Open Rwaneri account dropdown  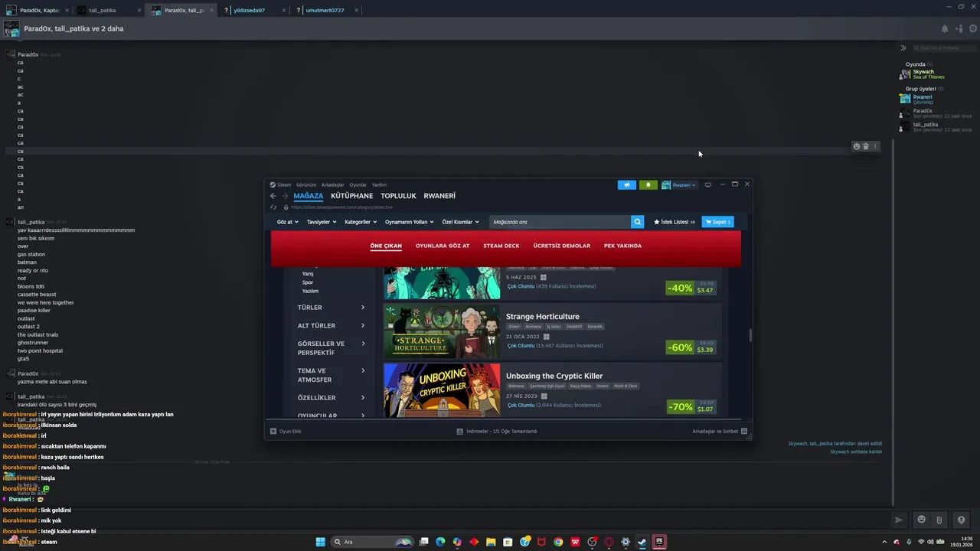[x=680, y=184]
